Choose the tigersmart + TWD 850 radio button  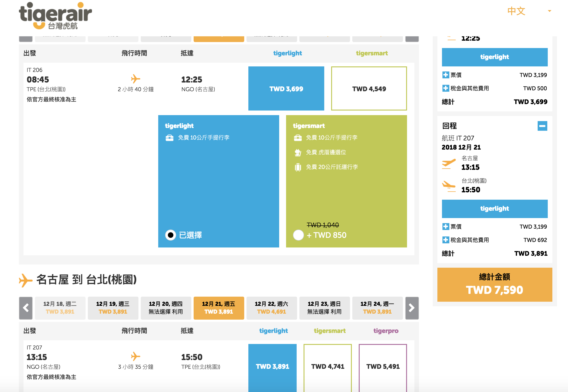298,235
